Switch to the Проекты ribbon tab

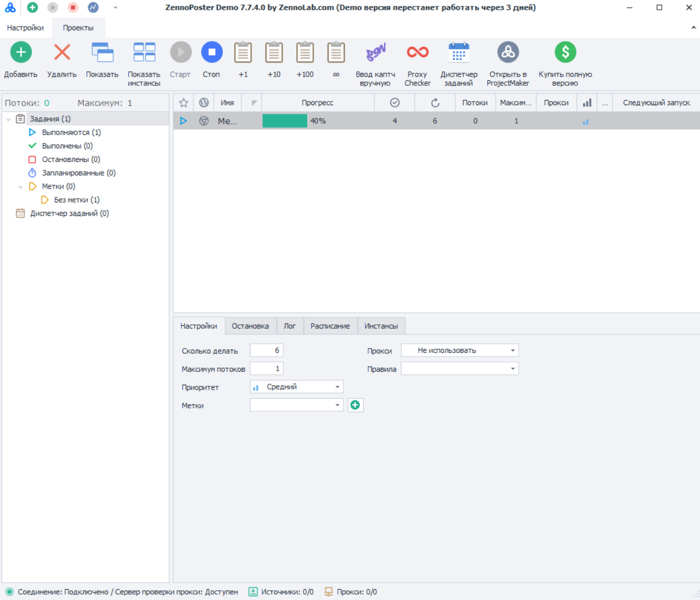pyautogui.click(x=78, y=28)
